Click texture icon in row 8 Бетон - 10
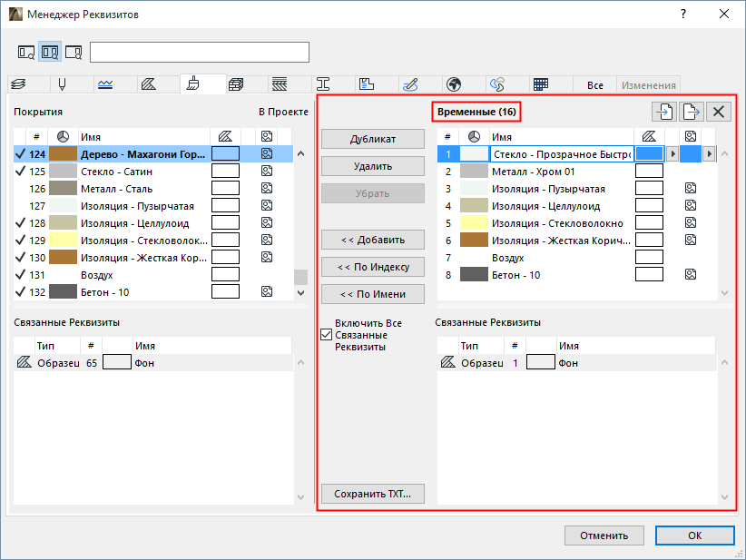746x560 pixels. (691, 274)
